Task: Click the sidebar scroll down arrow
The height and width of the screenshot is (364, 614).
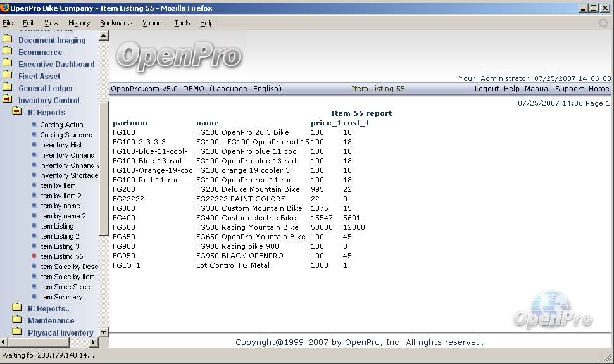Action: click(x=104, y=332)
